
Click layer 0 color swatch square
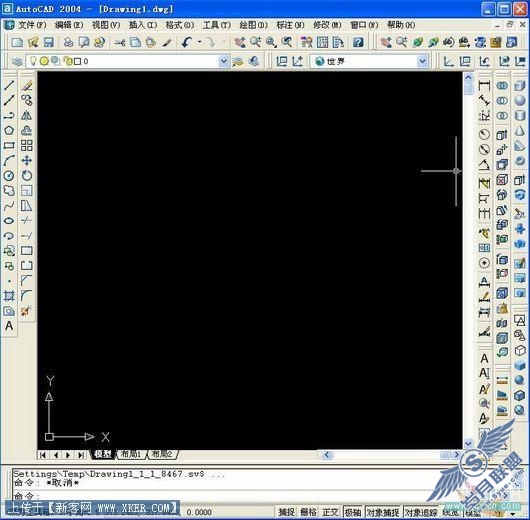[77, 62]
